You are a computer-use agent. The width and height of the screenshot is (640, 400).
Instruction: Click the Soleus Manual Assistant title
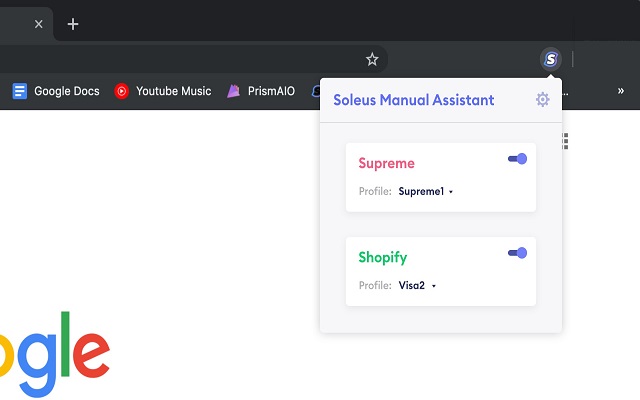[x=413, y=99]
